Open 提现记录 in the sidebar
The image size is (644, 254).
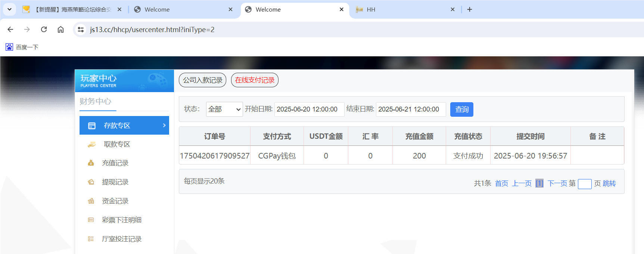pos(115,182)
